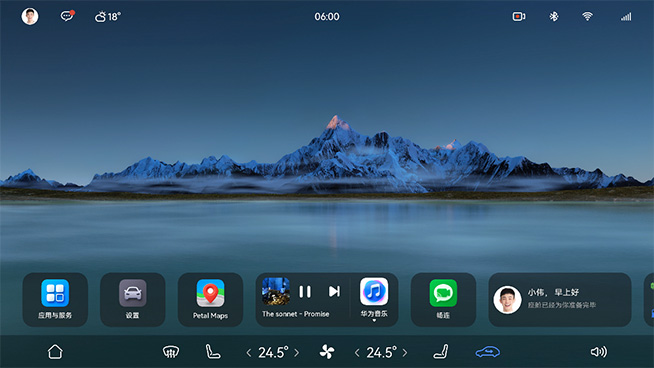
Task: Open the 华为音乐 music app
Action: (374, 297)
